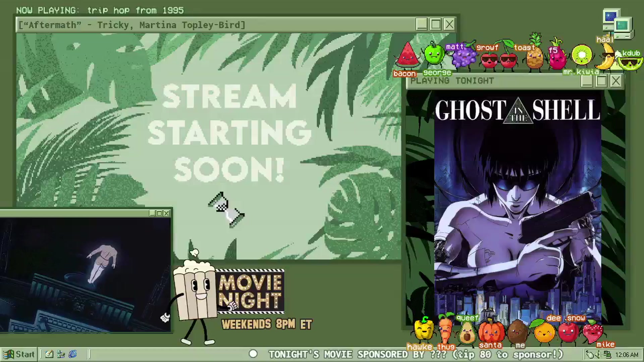Click the pineapple character labeled toast

pyautogui.click(x=534, y=53)
